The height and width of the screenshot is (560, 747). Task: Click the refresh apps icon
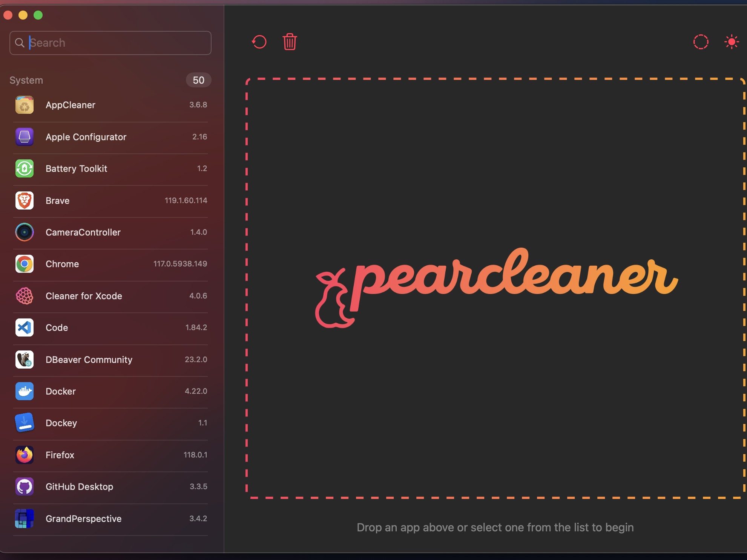[259, 42]
